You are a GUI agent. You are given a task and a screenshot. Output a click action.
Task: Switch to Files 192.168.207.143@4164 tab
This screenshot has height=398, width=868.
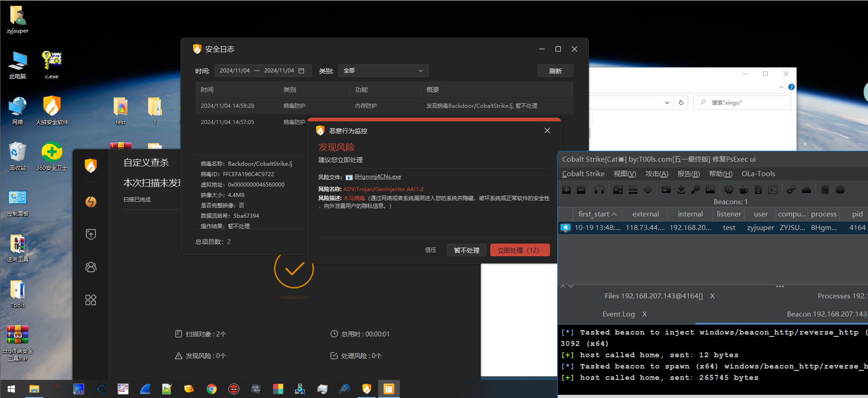(654, 296)
